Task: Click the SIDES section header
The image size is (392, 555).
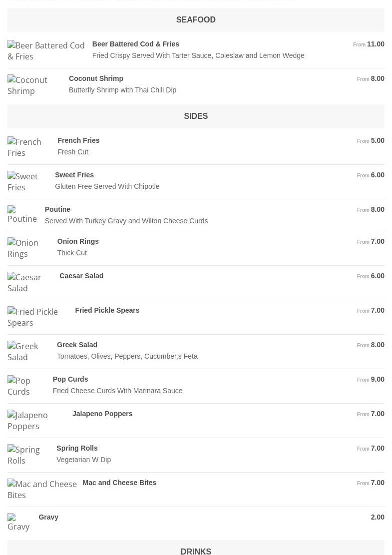Action: (x=196, y=116)
